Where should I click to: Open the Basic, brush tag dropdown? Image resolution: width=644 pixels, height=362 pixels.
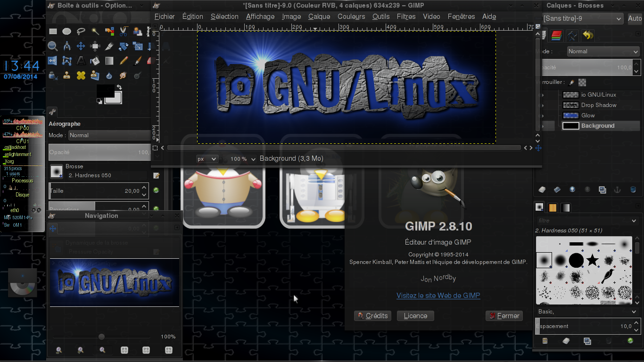click(x=587, y=312)
